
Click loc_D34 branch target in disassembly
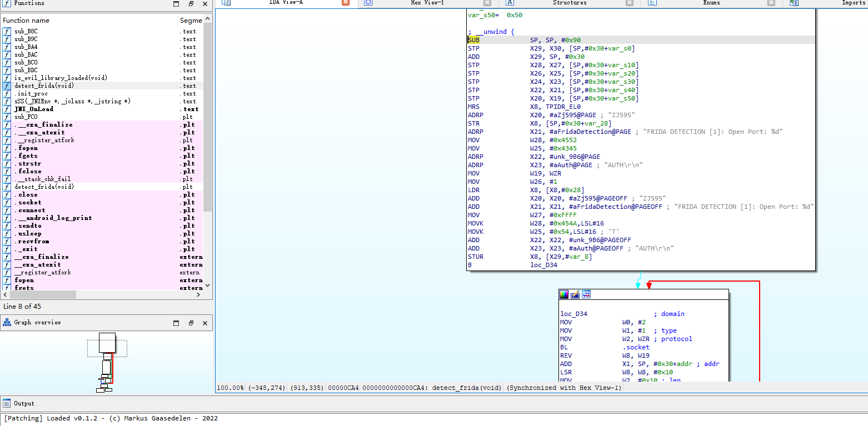pos(543,265)
